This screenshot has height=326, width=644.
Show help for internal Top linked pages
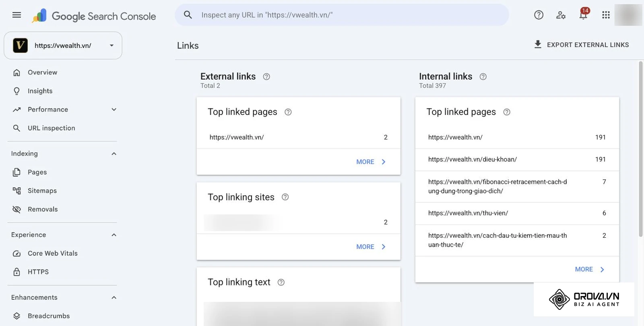tap(507, 112)
